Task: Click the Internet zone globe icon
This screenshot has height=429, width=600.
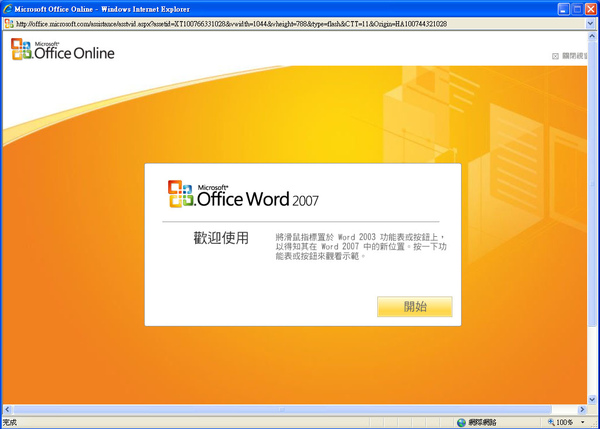Action: (461, 422)
